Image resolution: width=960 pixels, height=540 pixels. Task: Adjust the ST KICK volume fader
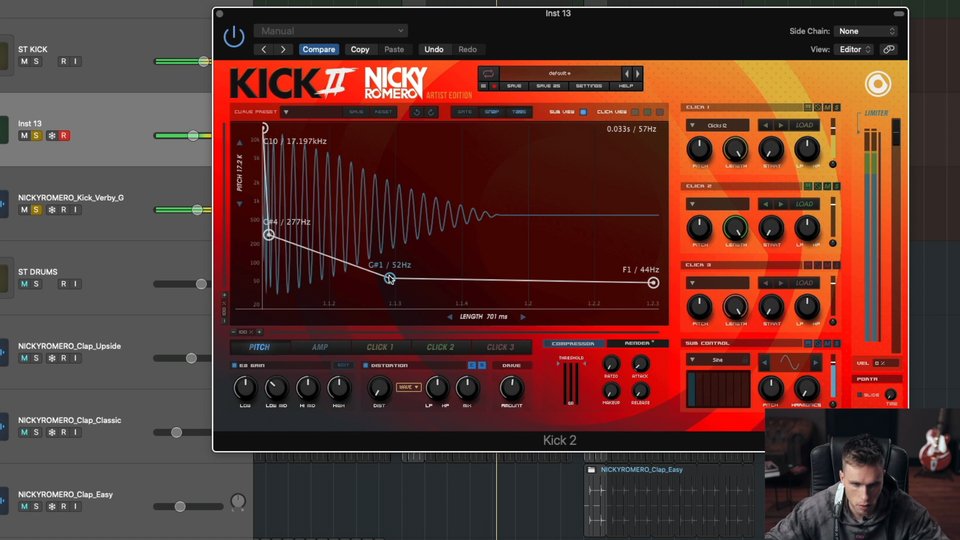coord(203,61)
